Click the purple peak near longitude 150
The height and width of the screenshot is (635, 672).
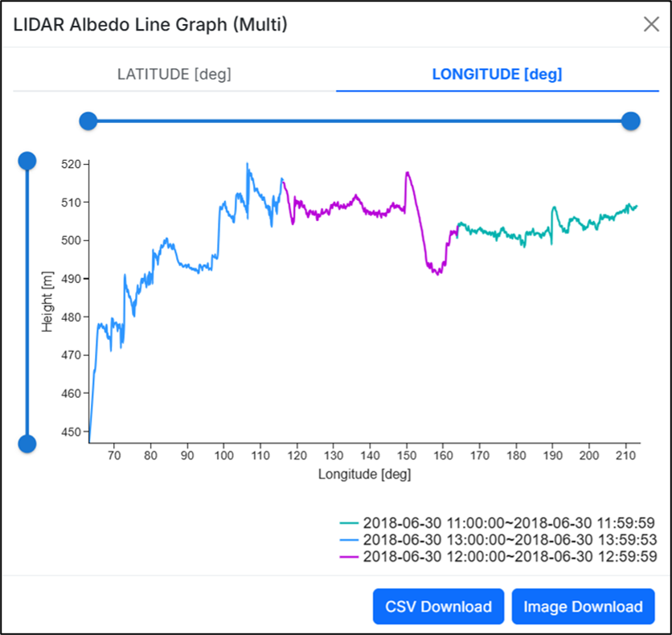(408, 173)
